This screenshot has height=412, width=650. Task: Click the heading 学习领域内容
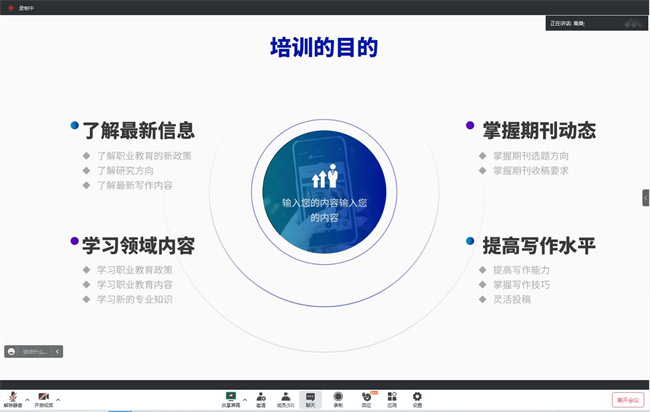(x=138, y=245)
